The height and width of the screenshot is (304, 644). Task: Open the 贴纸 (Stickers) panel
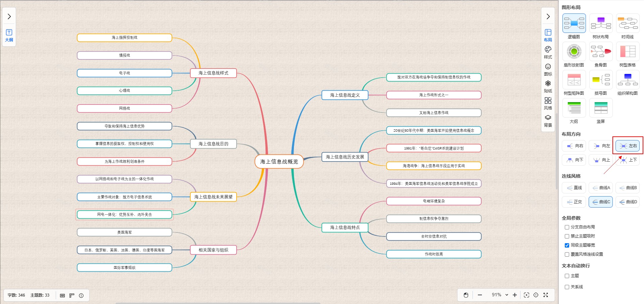(548, 86)
